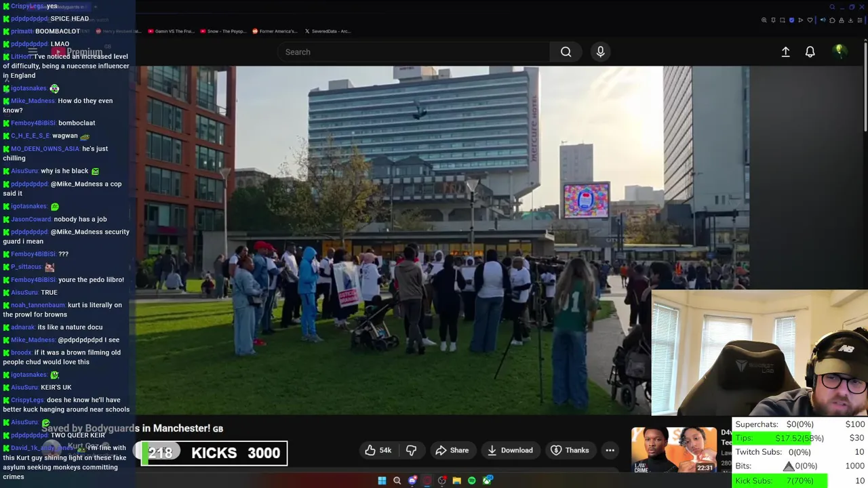
Task: Click the Twitch Subs 0(0%) row
Action: click(x=800, y=452)
